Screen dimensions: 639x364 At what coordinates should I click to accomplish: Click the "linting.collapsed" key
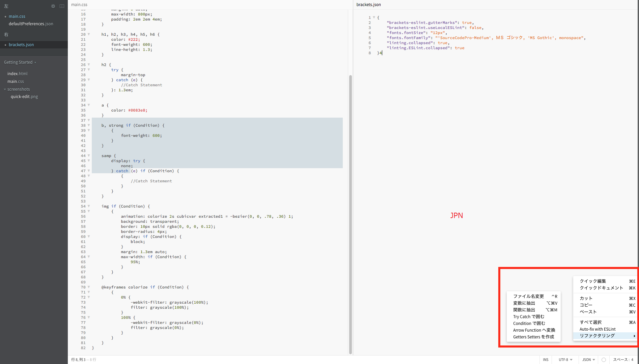point(410,43)
